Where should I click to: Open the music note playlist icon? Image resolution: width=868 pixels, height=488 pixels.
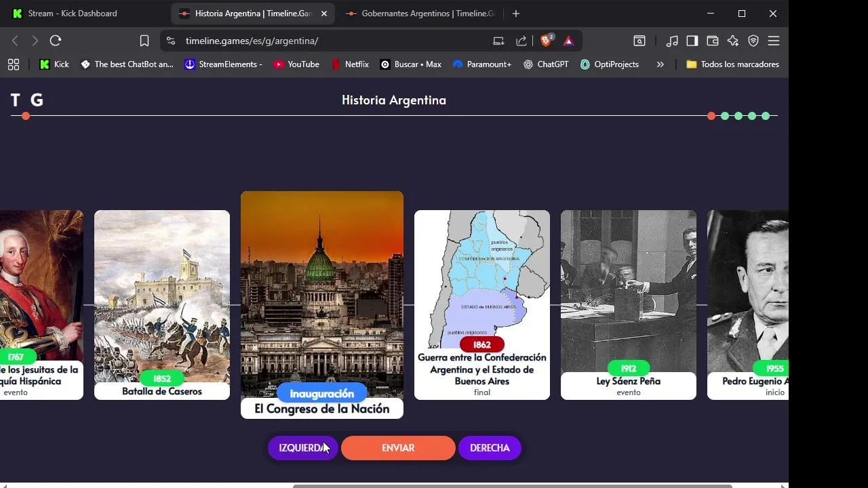click(672, 41)
